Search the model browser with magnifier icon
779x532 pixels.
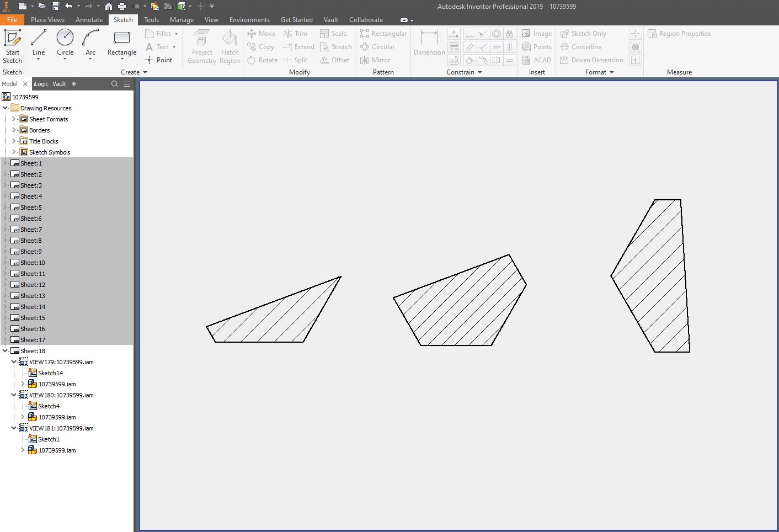click(x=115, y=84)
